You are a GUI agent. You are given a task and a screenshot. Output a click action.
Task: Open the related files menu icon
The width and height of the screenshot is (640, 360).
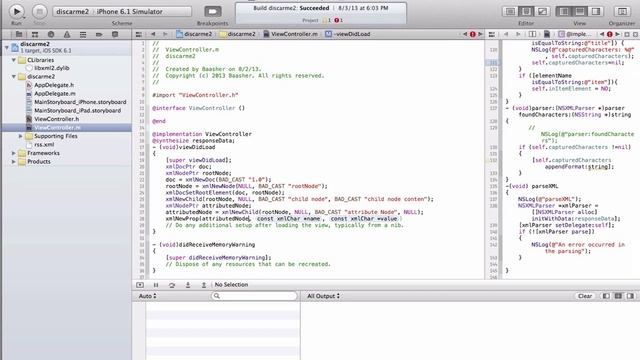(139, 34)
